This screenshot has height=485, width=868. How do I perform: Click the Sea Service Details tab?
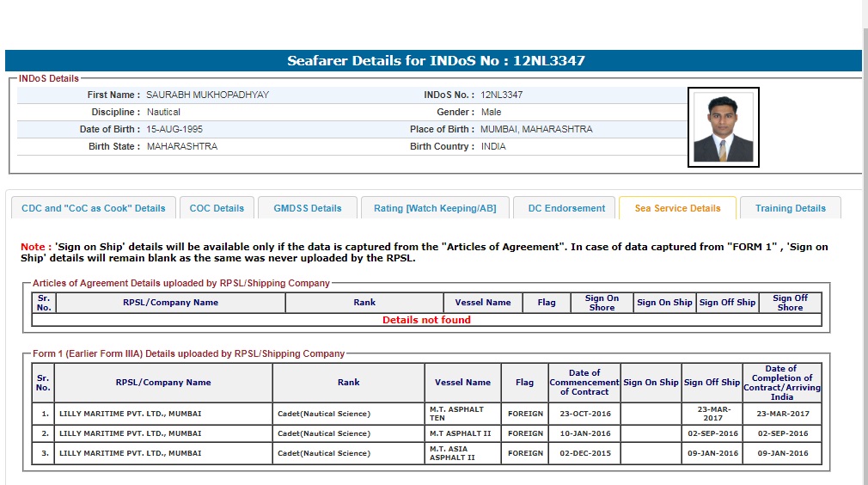coord(677,208)
